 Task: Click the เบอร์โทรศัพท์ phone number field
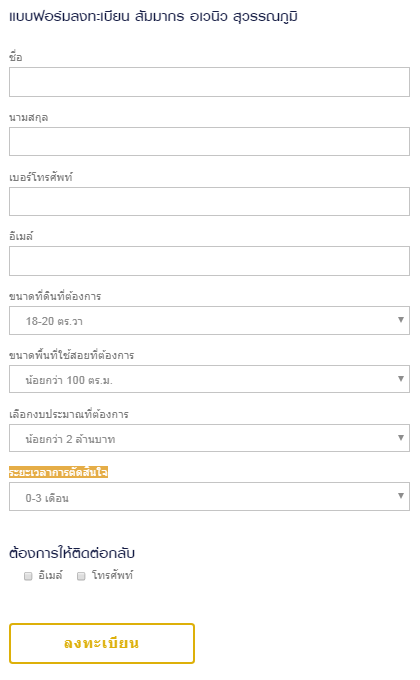(x=209, y=201)
